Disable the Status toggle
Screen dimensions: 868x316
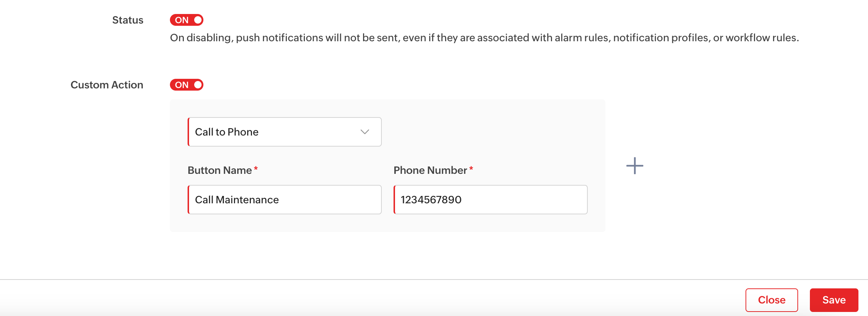pos(186,20)
